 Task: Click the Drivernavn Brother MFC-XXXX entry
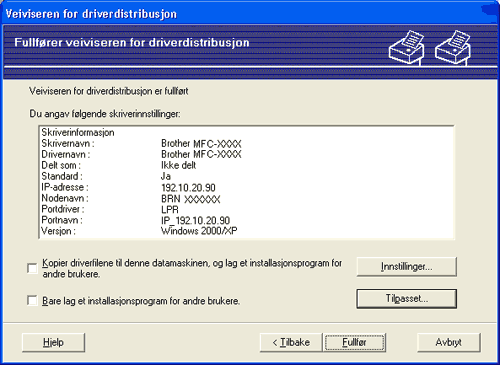click(x=246, y=154)
